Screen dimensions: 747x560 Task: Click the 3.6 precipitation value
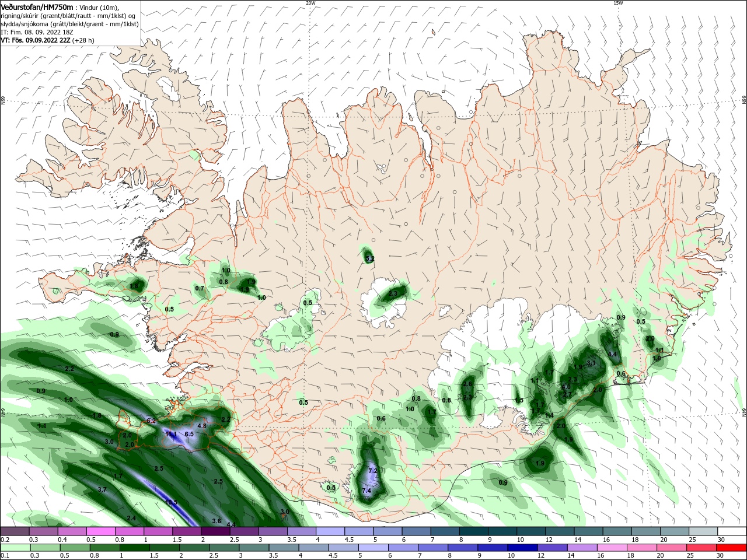217,520
